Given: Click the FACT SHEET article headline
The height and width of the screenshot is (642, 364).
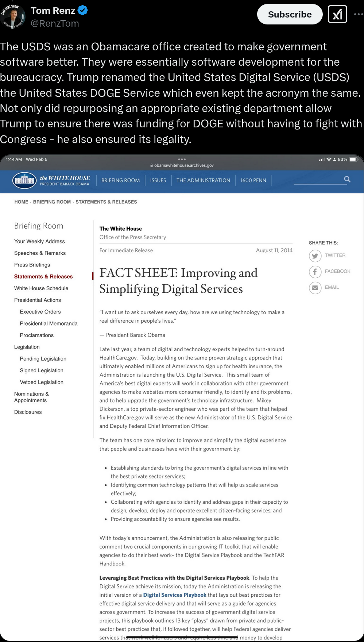Looking at the screenshot, I should (178, 281).
